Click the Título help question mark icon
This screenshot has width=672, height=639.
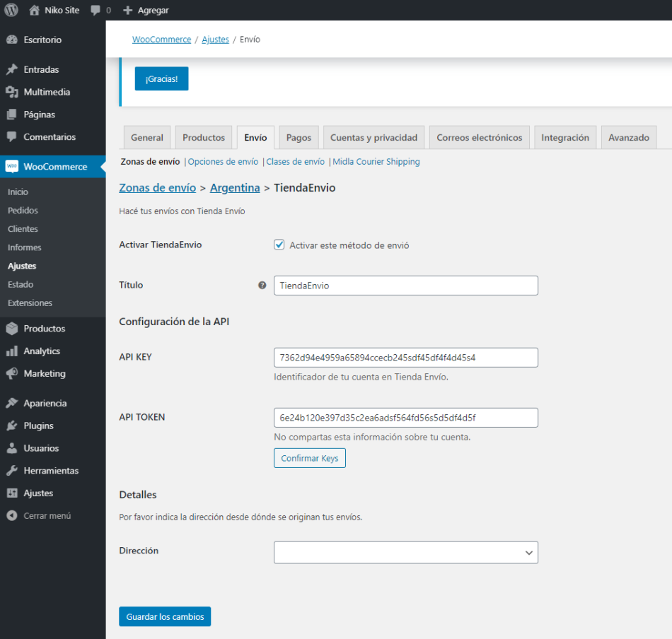pos(262,286)
